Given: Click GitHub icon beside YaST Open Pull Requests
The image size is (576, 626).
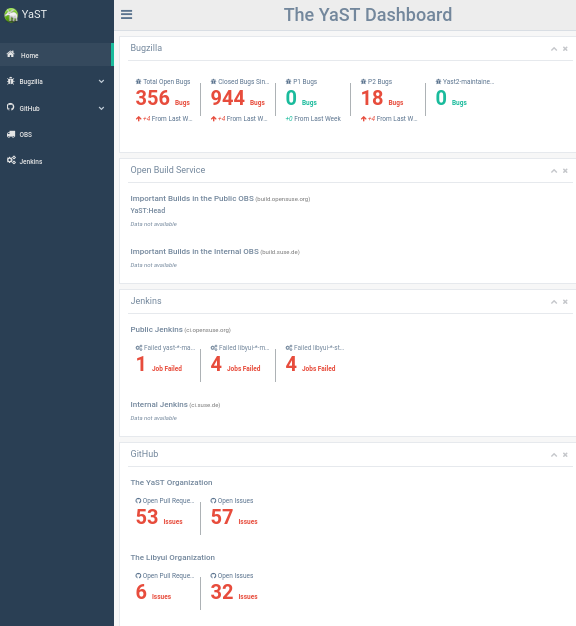Looking at the screenshot, I should (x=138, y=501).
